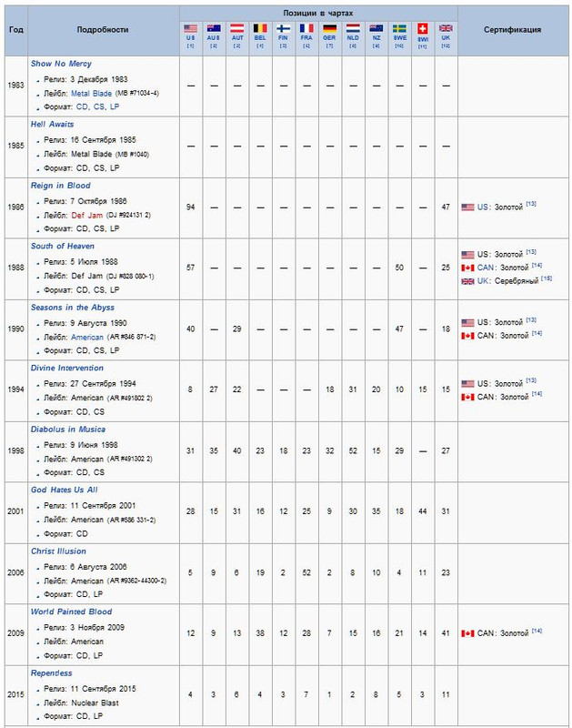Image resolution: width=572 pixels, height=728 pixels.
Task: Open the Reign in Blood album link
Action: pos(60,186)
